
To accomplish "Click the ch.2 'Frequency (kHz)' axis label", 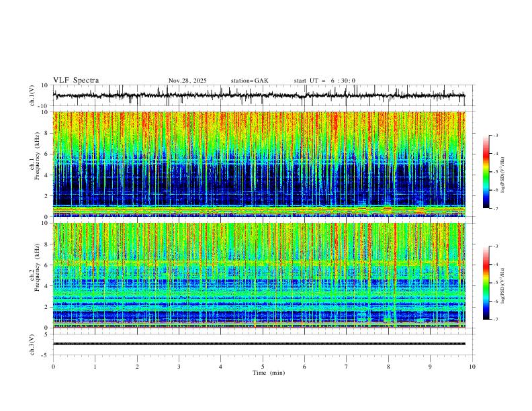I will pos(37,267).
